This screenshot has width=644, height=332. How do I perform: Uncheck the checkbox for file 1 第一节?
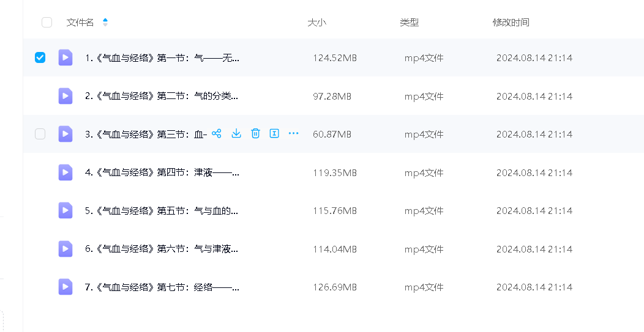tap(40, 57)
